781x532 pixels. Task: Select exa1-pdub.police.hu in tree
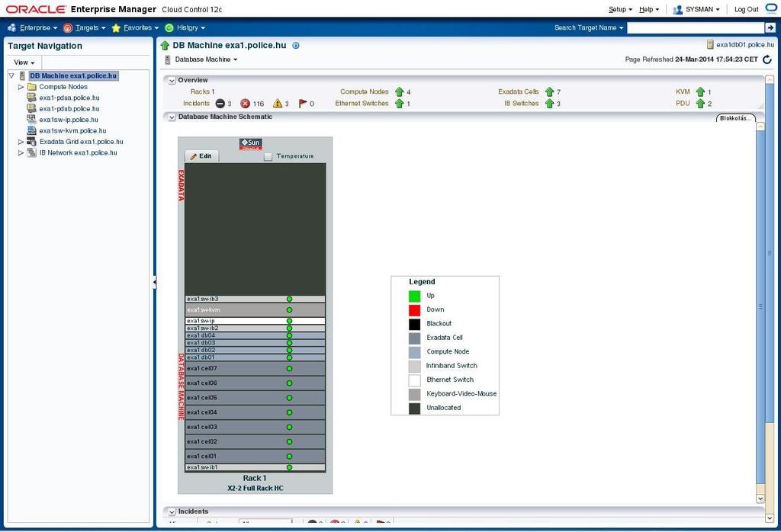coord(69,108)
